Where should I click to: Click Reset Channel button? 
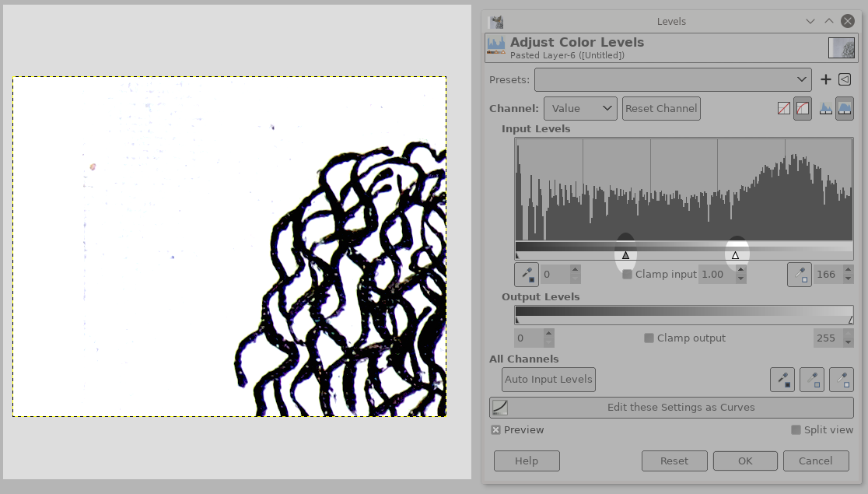[661, 109]
